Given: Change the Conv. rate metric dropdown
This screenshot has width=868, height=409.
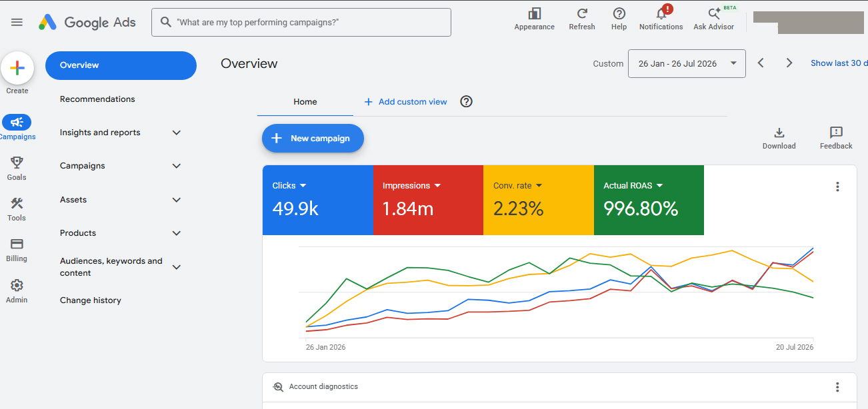Looking at the screenshot, I should pos(539,185).
